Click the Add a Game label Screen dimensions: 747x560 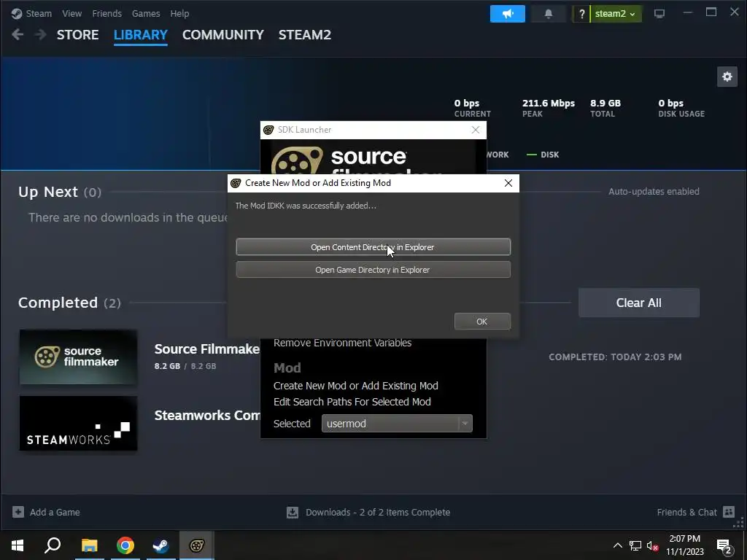pos(55,513)
